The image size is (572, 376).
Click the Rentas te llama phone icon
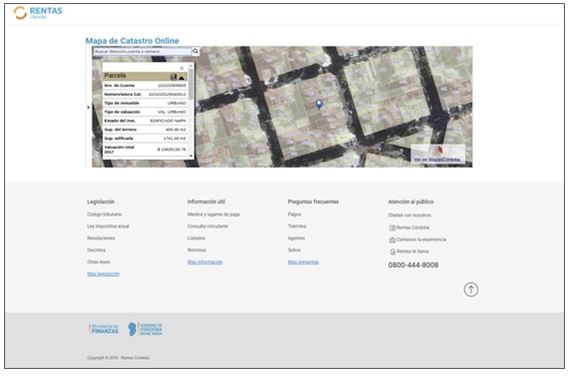point(393,252)
